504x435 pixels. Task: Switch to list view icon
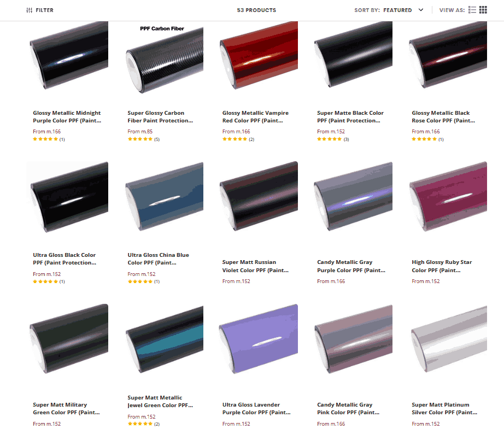(472, 10)
